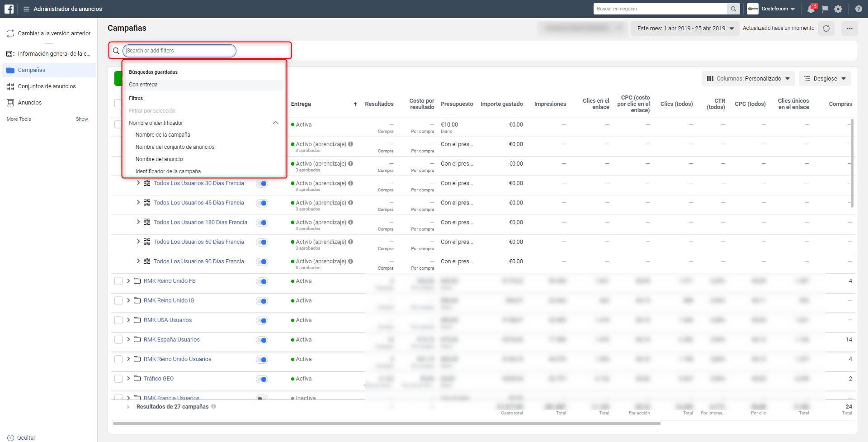This screenshot has width=868, height=442.
Task: Open settings gear icon
Action: (x=838, y=9)
